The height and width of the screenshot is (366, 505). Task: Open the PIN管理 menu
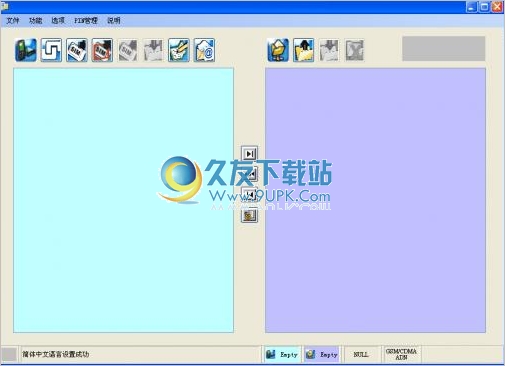(x=86, y=21)
